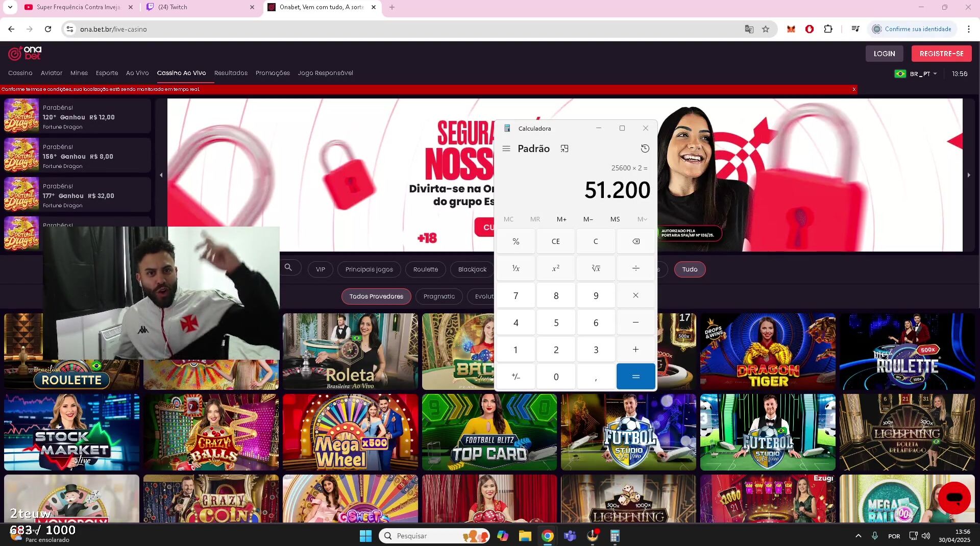Click the Calculator multiply key
Image resolution: width=980 pixels, height=546 pixels.
(635, 295)
